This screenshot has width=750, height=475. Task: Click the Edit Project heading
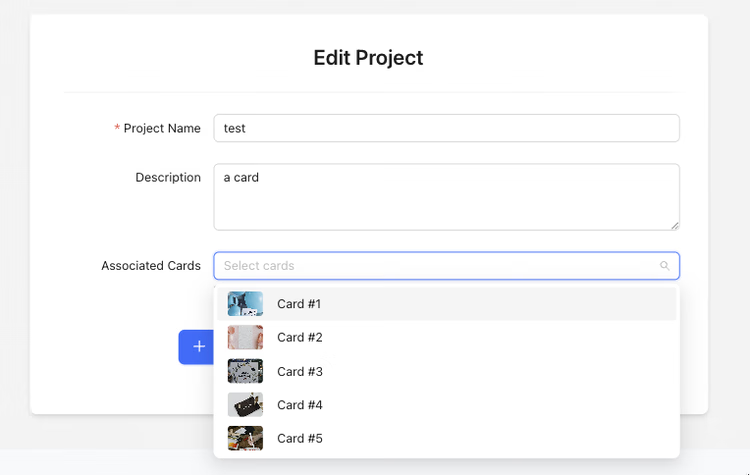(368, 58)
